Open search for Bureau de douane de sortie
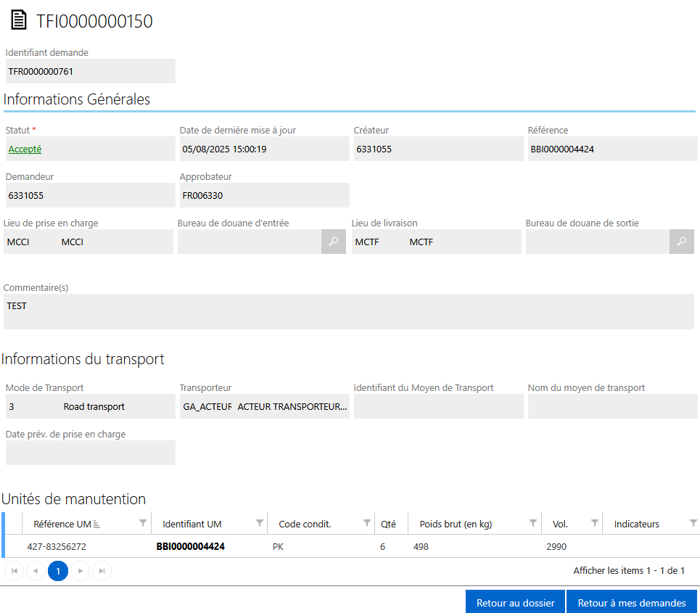Screen dimensions: 700x613 [x=681, y=242]
